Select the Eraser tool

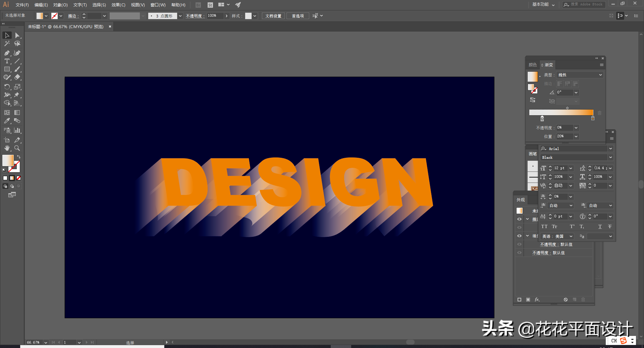pos(17,77)
